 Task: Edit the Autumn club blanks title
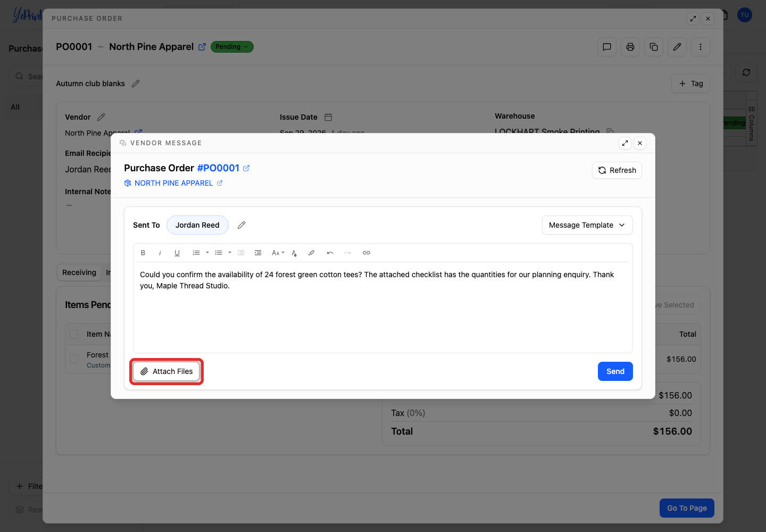(136, 84)
